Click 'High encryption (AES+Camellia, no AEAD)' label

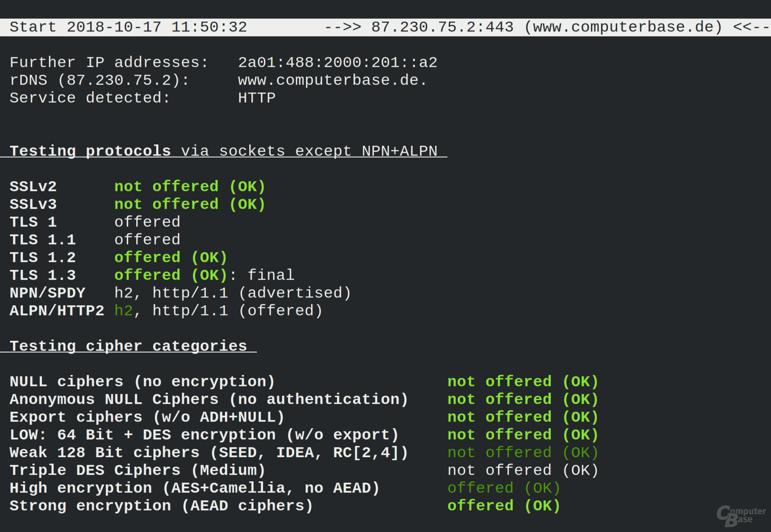pyautogui.click(x=195, y=488)
